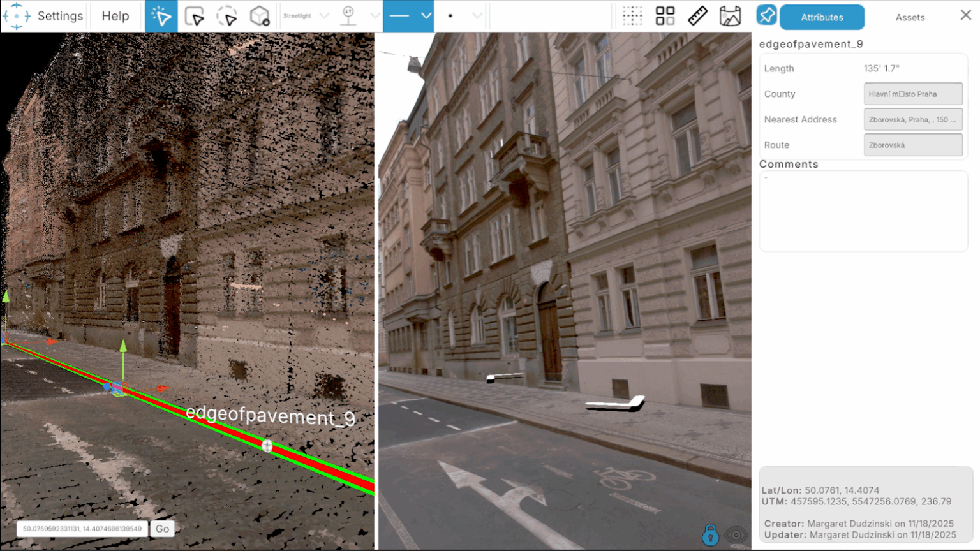Click the Attributes button

(x=822, y=17)
